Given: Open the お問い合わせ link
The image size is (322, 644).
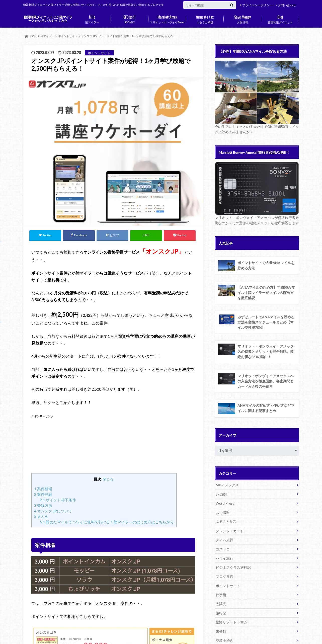Looking at the screenshot, I should (x=286, y=5).
